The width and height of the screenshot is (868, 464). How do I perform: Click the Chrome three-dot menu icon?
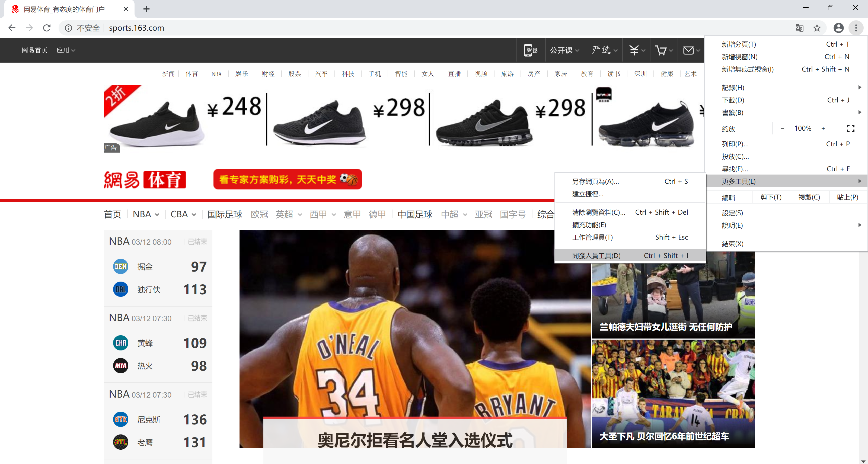(x=856, y=28)
